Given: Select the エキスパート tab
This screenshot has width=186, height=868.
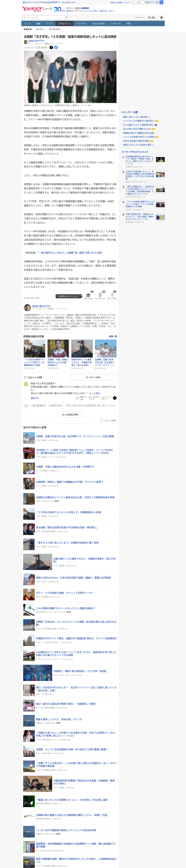Looking at the screenshot, I should [64, 24].
